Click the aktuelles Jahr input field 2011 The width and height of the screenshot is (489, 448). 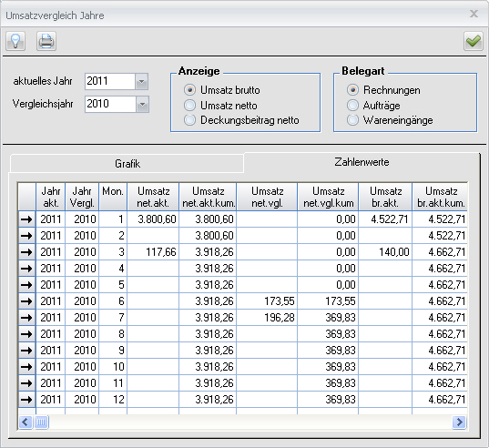(110, 81)
